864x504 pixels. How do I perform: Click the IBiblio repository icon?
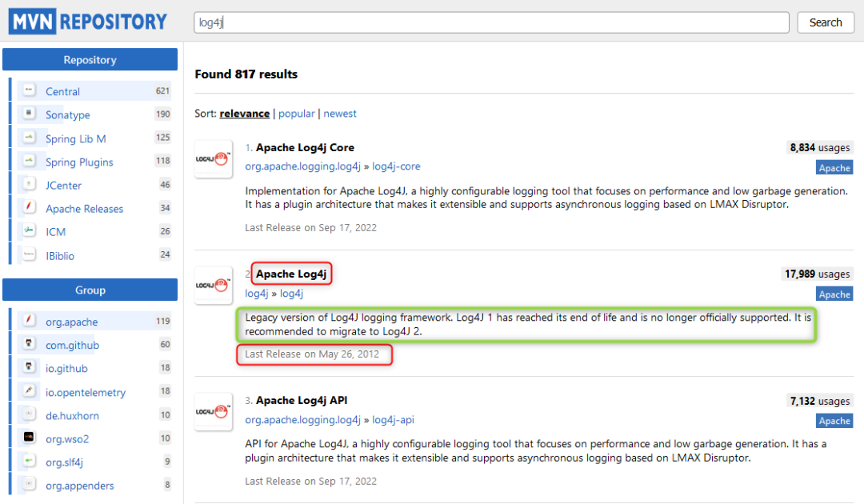tap(30, 254)
